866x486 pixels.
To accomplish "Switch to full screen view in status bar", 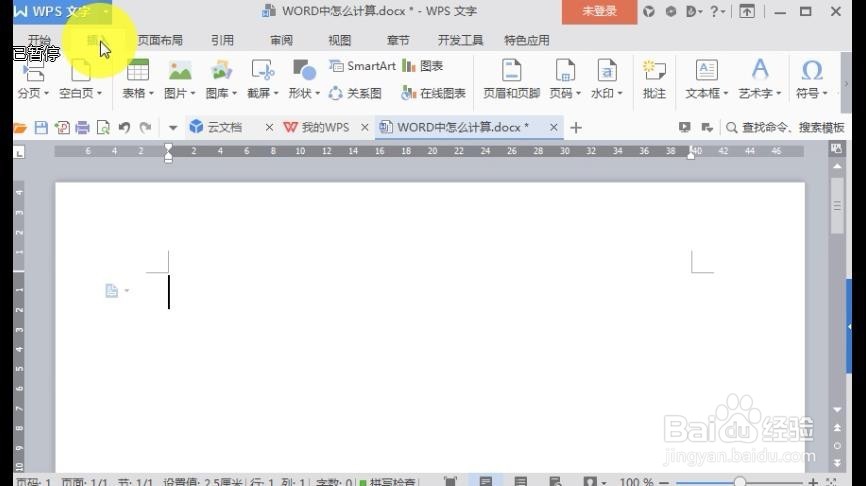I will tap(451, 482).
